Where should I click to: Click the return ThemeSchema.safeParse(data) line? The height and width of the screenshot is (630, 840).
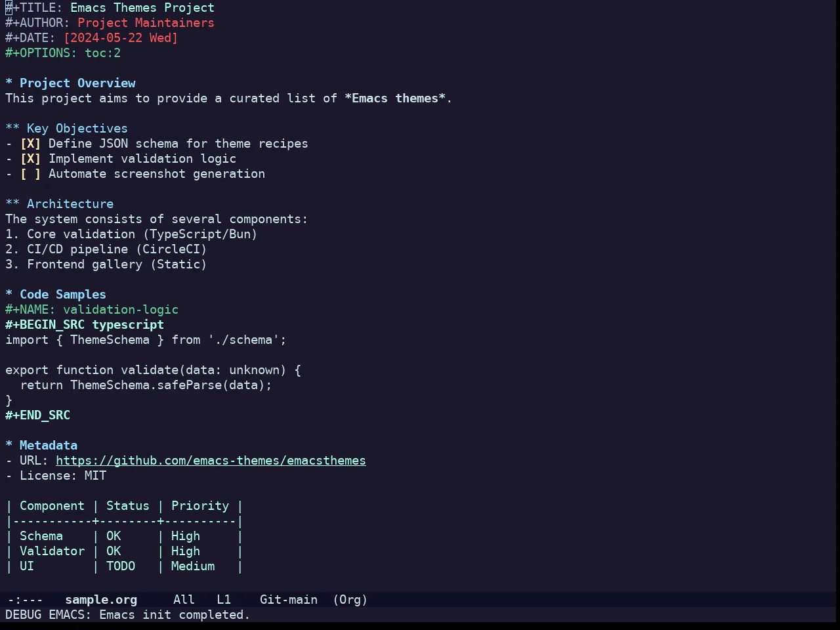tap(146, 385)
